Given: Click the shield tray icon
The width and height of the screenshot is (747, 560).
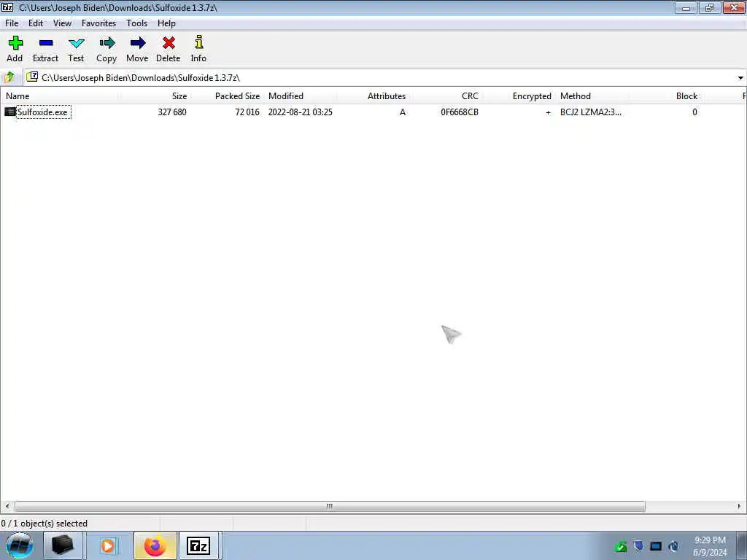Looking at the screenshot, I should [638, 545].
